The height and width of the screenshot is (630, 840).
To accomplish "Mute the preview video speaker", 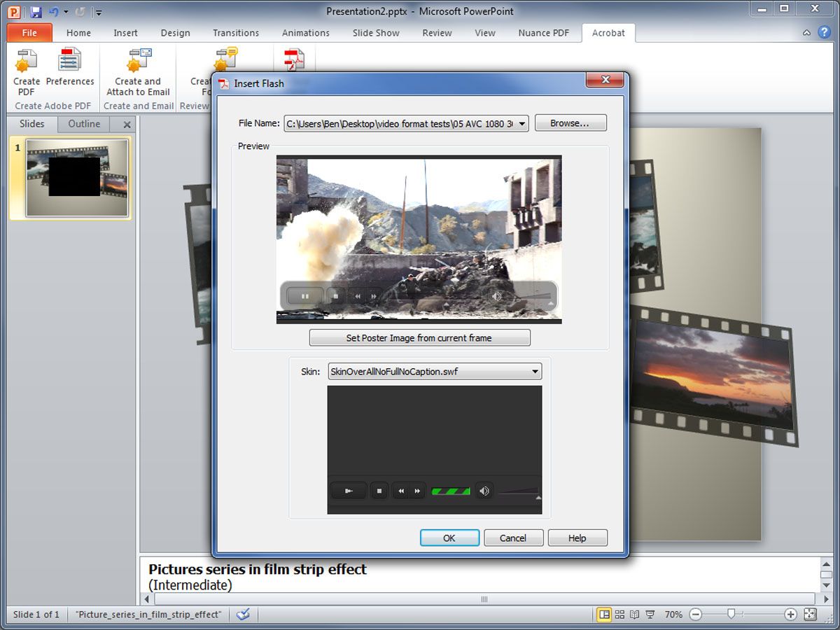I will (x=496, y=296).
